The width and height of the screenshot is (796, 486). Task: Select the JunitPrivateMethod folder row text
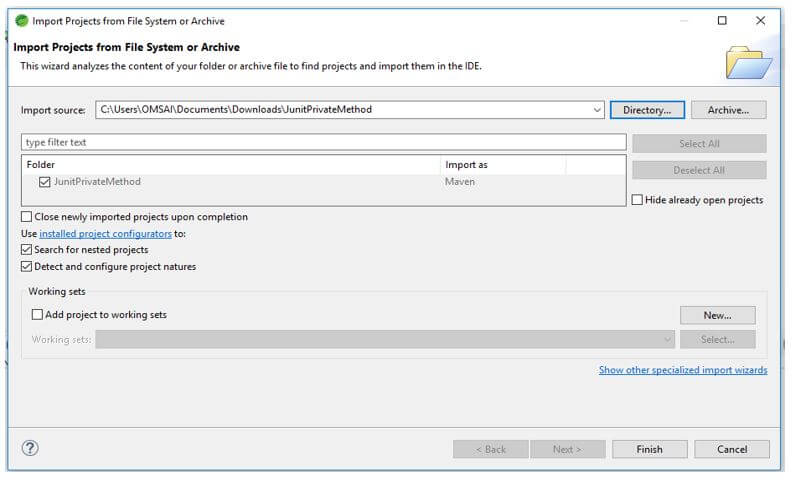97,182
